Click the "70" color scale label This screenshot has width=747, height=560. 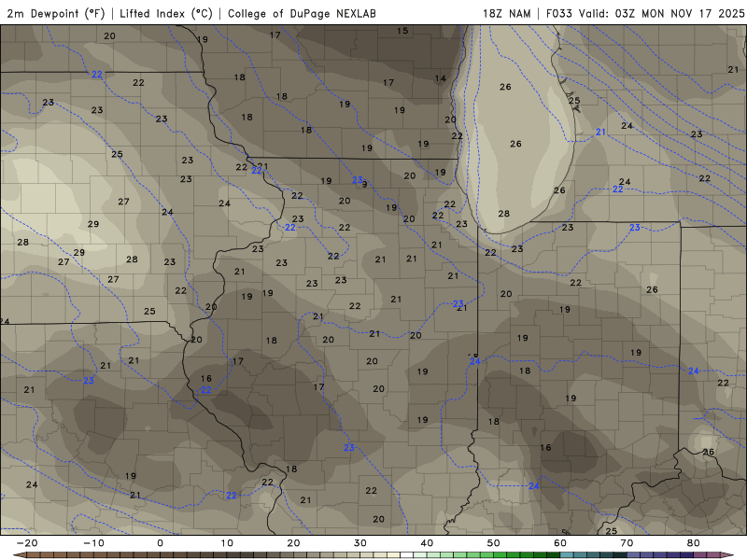coord(627,543)
